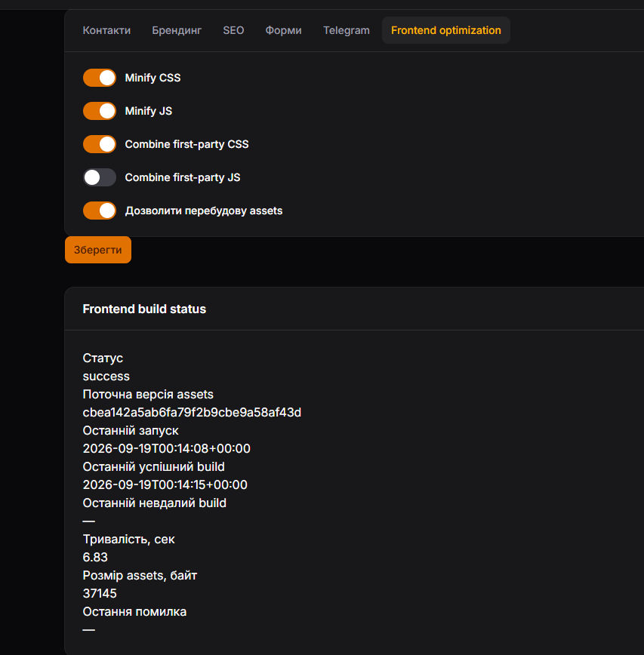The width and height of the screenshot is (644, 655).
Task: Click the Дозволити перебудову assets label
Action: tap(204, 211)
